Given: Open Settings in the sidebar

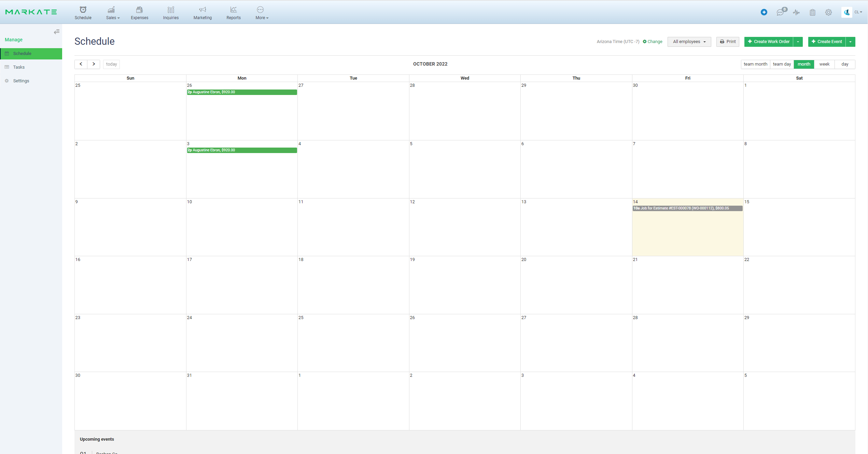Looking at the screenshot, I should pos(21,81).
